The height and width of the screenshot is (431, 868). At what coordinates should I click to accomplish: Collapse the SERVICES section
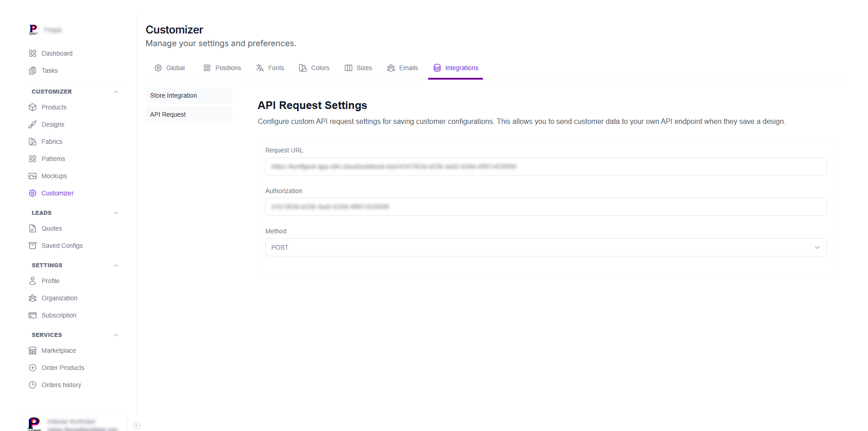[116, 335]
